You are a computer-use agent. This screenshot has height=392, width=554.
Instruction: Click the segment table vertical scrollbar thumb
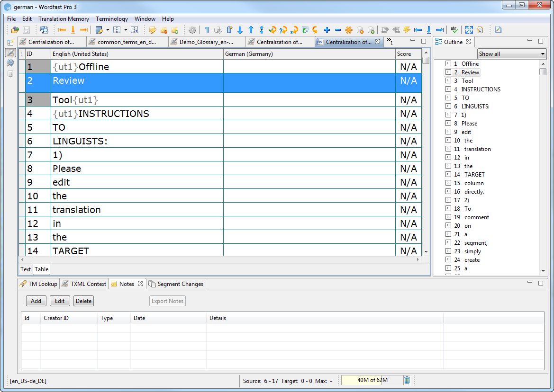click(x=426, y=60)
